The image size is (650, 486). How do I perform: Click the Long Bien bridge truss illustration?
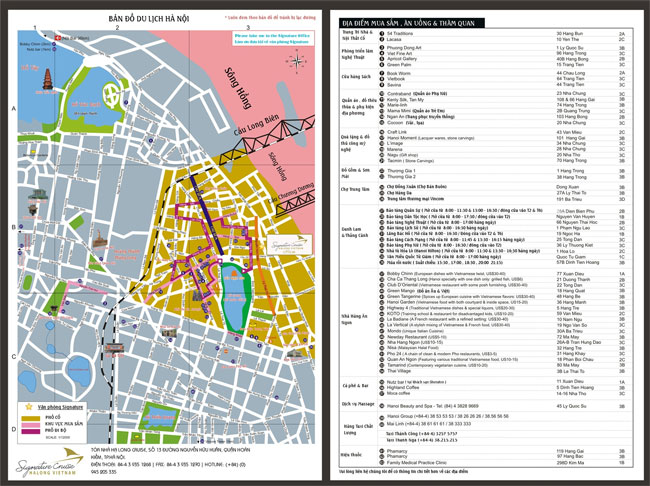pos(267,139)
